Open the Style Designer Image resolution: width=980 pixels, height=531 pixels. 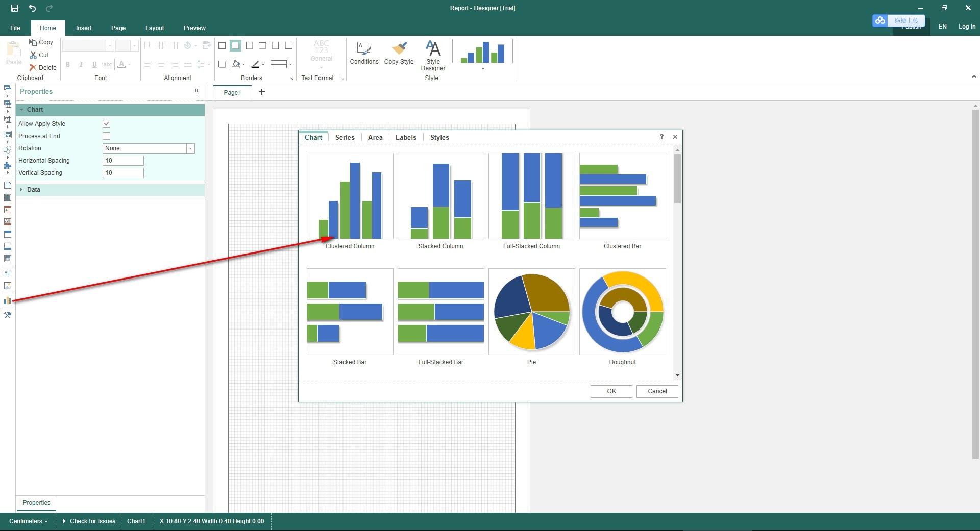click(433, 56)
